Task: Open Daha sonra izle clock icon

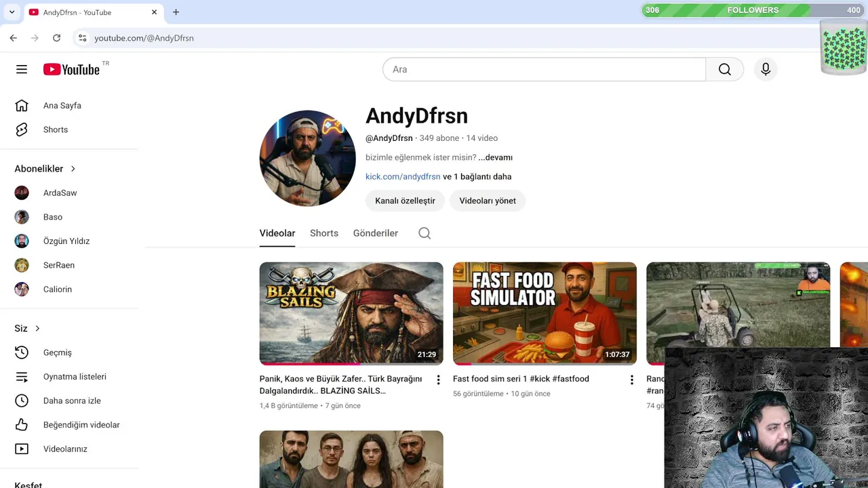Action: [x=22, y=401]
